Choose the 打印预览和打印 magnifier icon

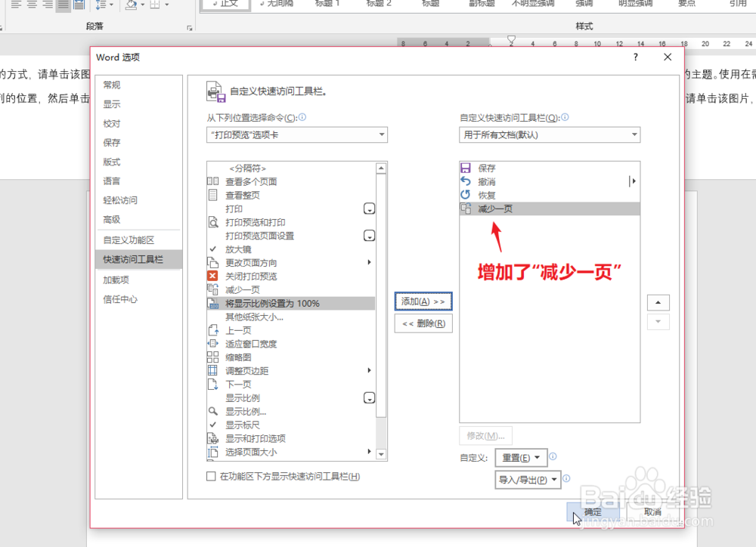[x=212, y=222]
